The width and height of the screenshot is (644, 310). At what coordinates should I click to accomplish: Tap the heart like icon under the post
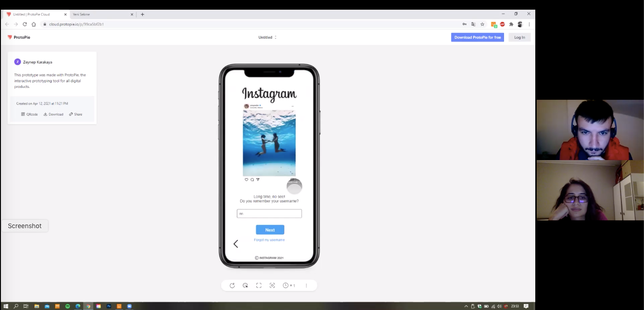pos(246,179)
